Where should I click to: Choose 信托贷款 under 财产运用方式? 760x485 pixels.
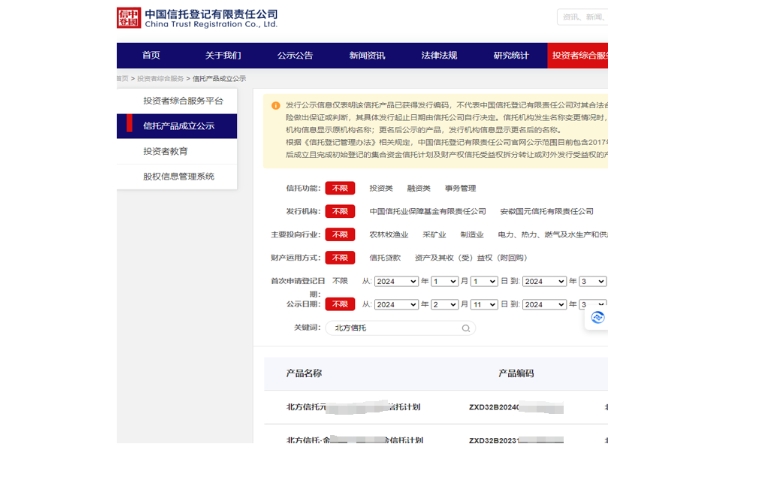click(385, 258)
